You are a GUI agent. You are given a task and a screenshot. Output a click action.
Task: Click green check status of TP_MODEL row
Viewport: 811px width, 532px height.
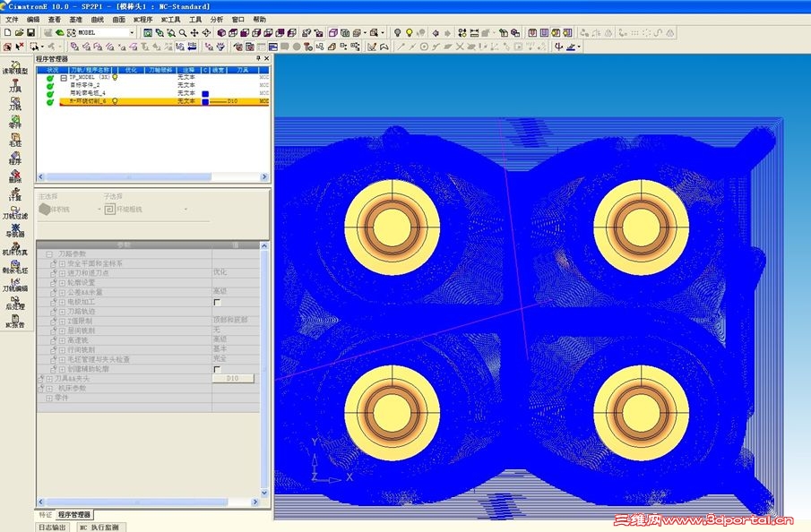point(50,78)
